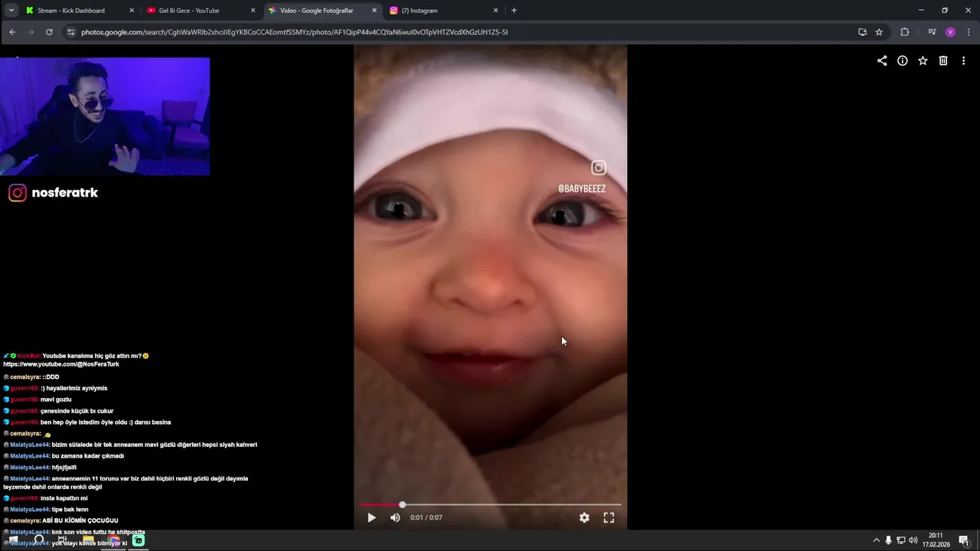This screenshot has height=551, width=980.
Task: Click chat message 'ABİ BU KİOMİN ÇOCUĞUU'
Action: click(80, 520)
